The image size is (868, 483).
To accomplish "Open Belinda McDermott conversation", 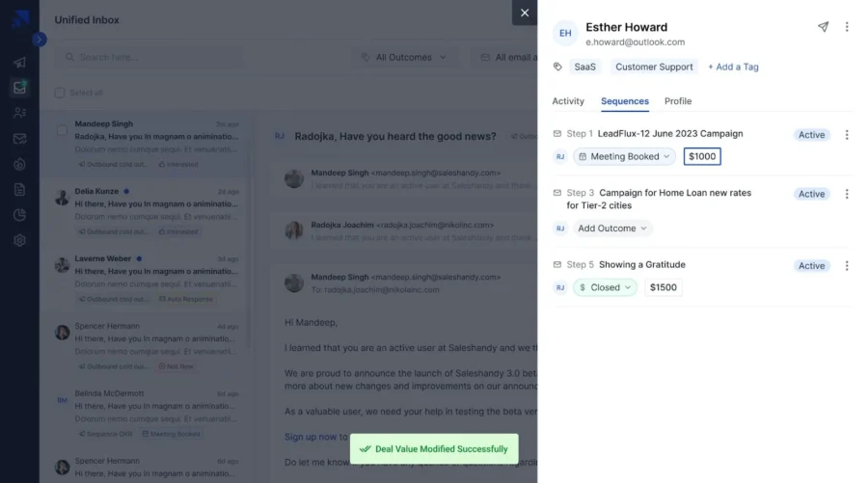I will (147, 414).
